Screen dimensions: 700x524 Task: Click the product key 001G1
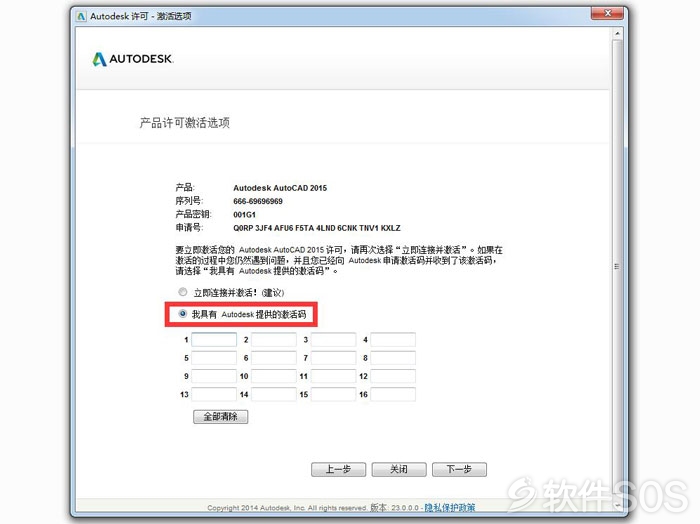click(x=244, y=215)
